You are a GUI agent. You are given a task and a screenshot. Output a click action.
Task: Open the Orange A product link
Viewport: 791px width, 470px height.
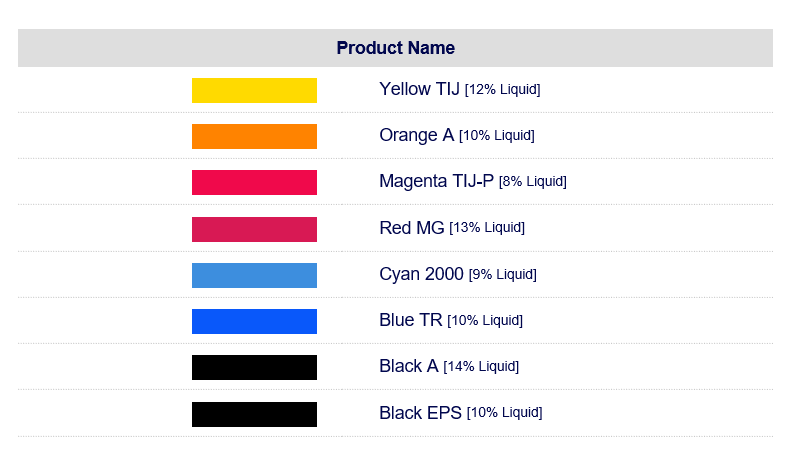tap(417, 135)
